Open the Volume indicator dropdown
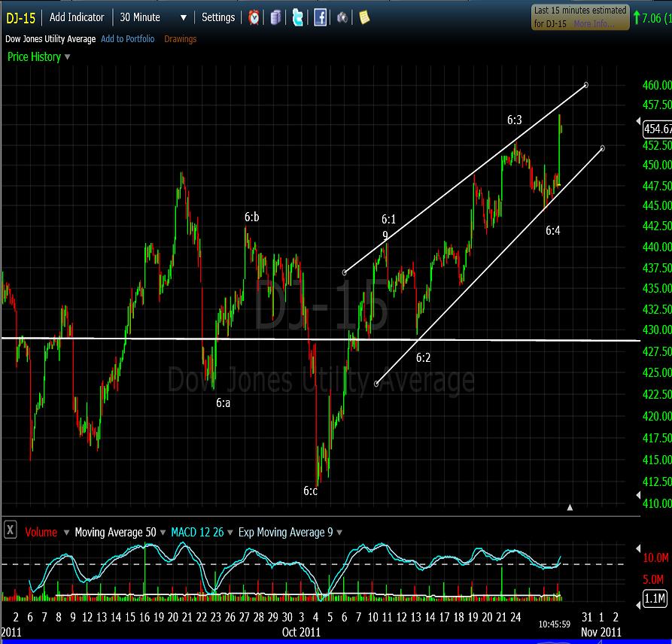The width and height of the screenshot is (672, 644). pyautogui.click(x=66, y=533)
